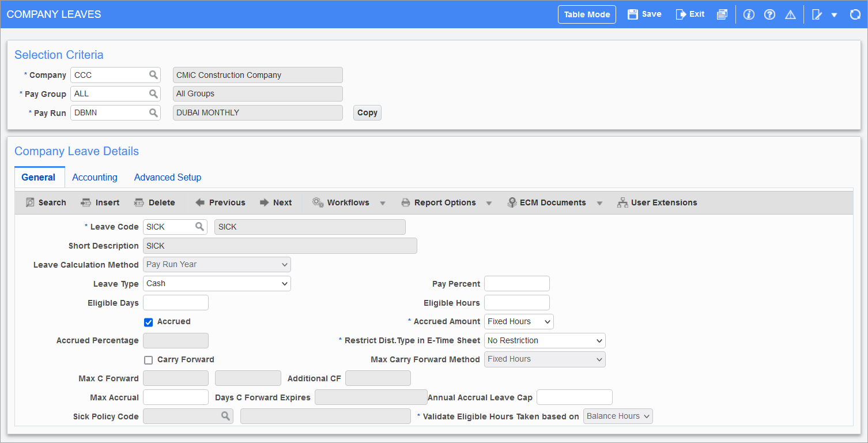This screenshot has height=443, width=868.
Task: Click the Leave Code lookup magnifier icon
Action: (199, 227)
